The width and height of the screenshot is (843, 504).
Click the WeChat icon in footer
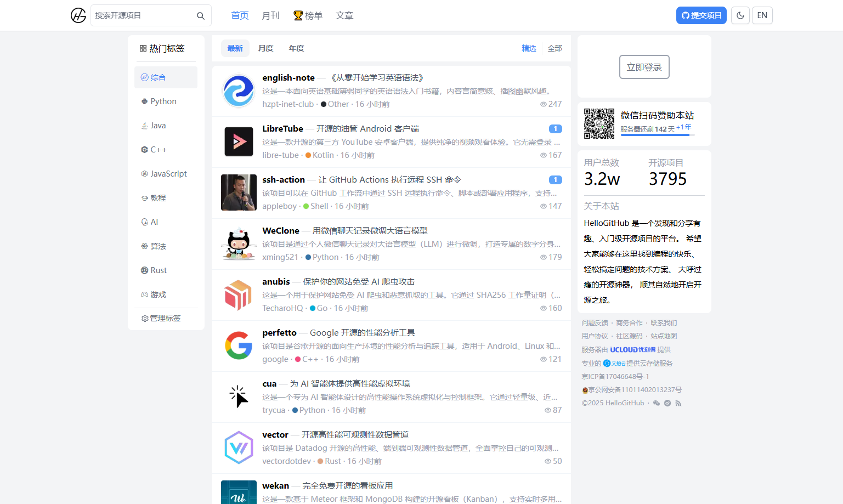(x=657, y=403)
